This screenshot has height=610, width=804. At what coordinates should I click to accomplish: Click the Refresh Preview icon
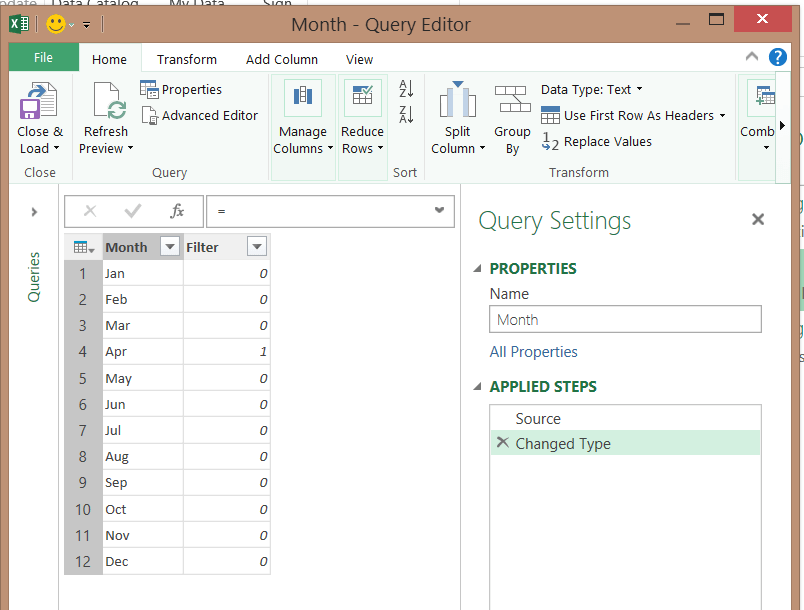105,102
